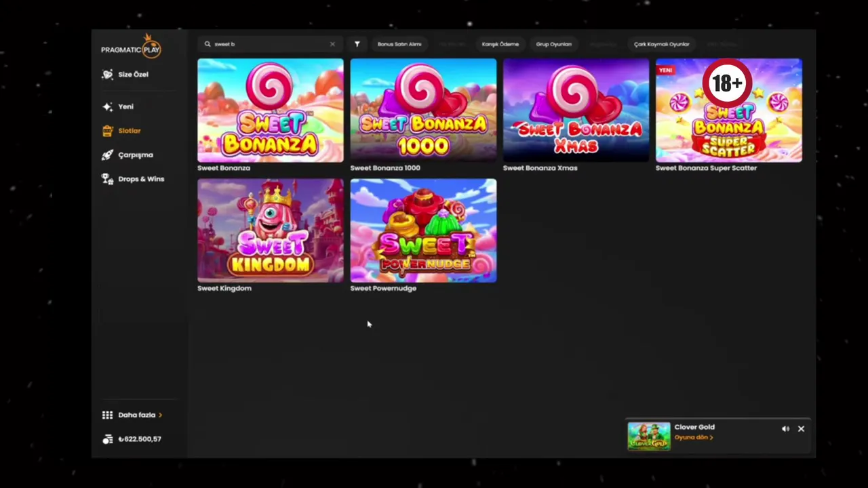Click the Size Özel sidebar icon
This screenshot has width=868, height=488.
pos(107,75)
